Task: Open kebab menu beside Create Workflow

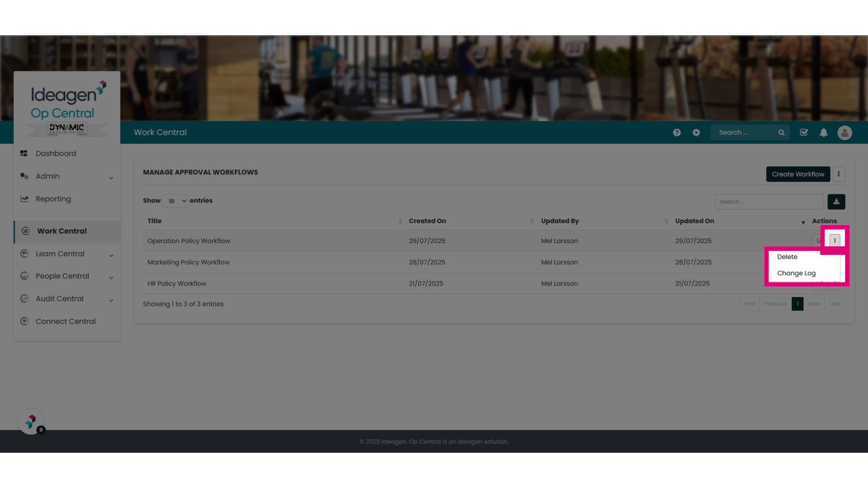Action: [x=839, y=174]
